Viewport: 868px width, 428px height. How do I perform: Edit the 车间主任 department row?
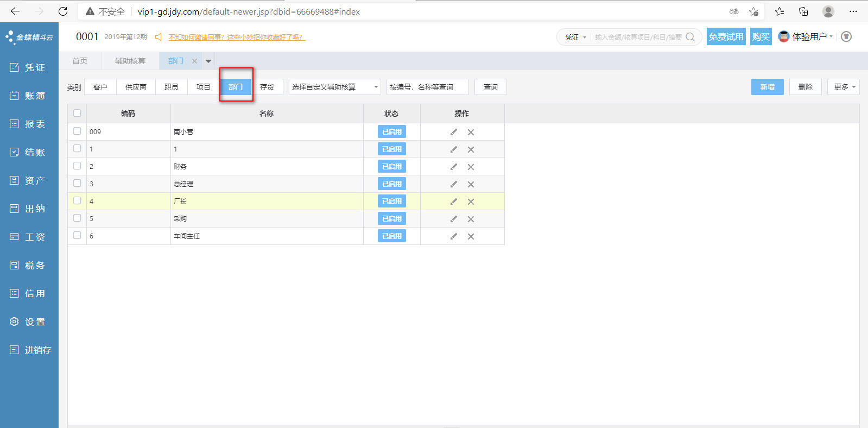tap(454, 236)
